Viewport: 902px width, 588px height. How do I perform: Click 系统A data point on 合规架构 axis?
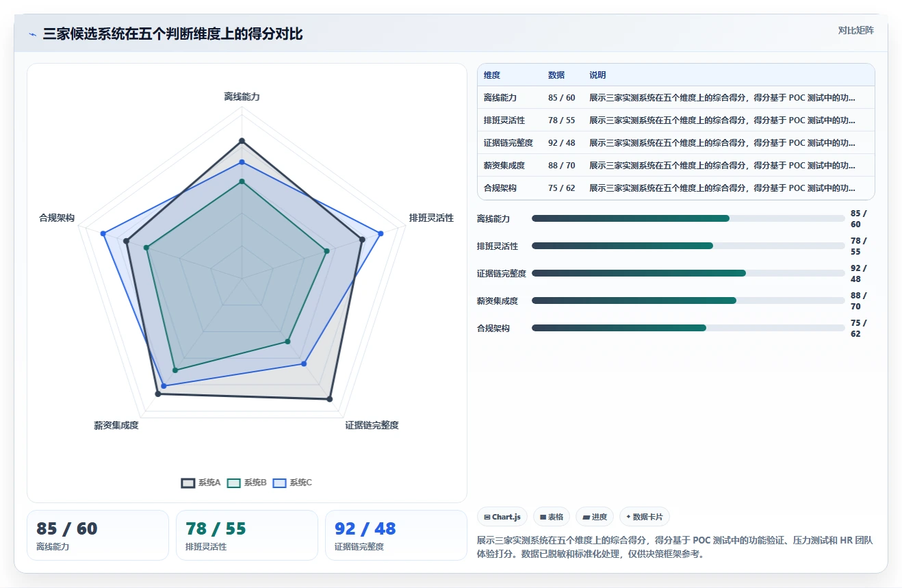(127, 240)
